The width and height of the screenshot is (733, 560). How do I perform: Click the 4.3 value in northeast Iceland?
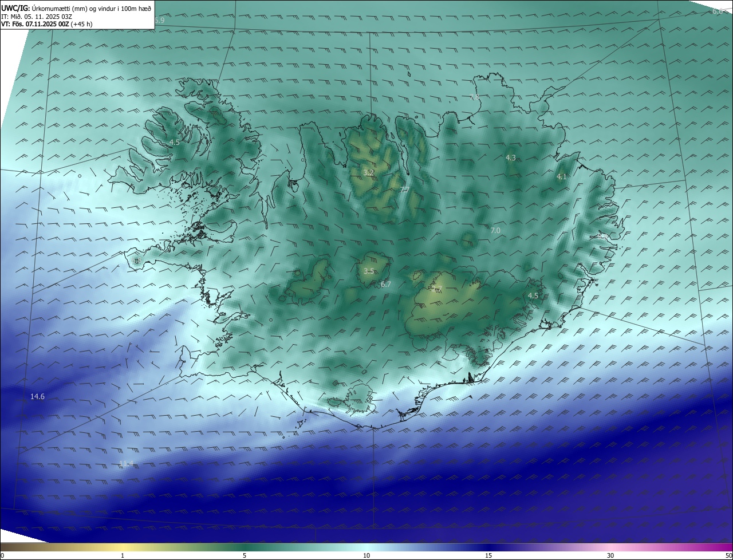[x=511, y=157]
